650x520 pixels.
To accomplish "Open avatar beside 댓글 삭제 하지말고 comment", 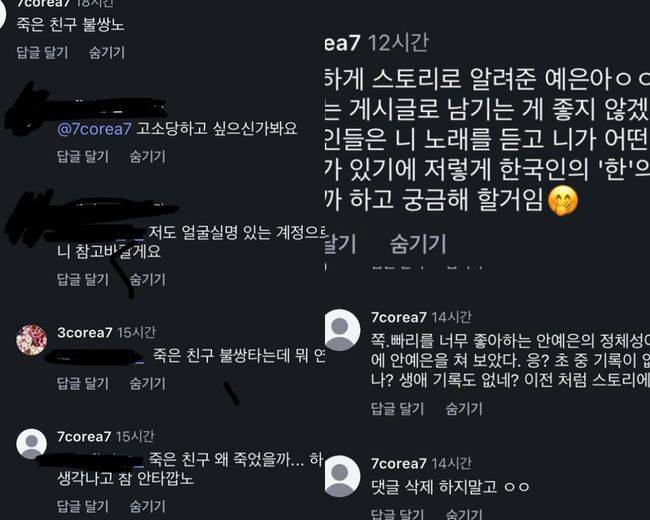I will tap(342, 476).
